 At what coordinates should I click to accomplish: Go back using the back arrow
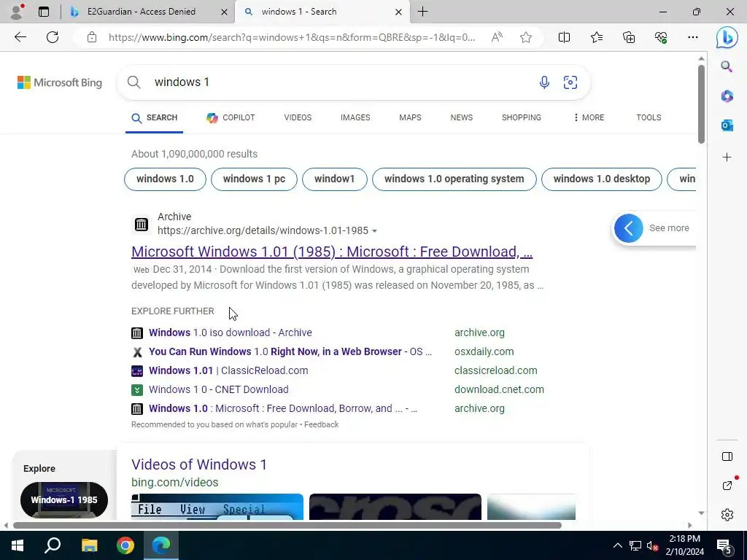(20, 37)
